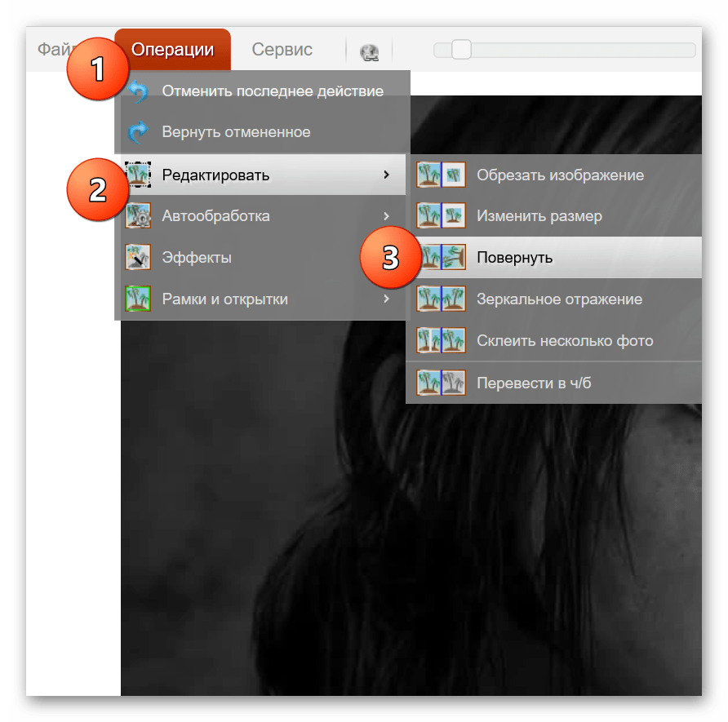Click the Зеркальное отражение icon
Screen dimensions: 728x722
point(441,299)
